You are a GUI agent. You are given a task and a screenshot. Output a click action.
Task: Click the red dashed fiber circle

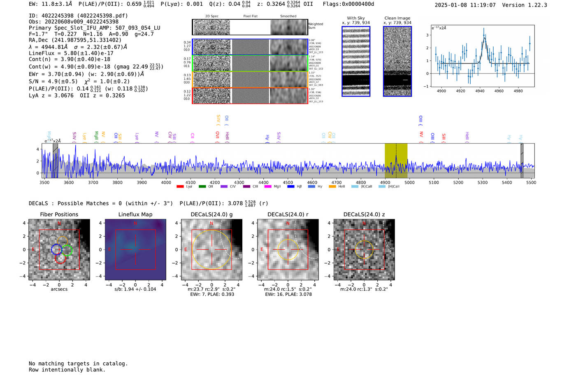[60, 259]
